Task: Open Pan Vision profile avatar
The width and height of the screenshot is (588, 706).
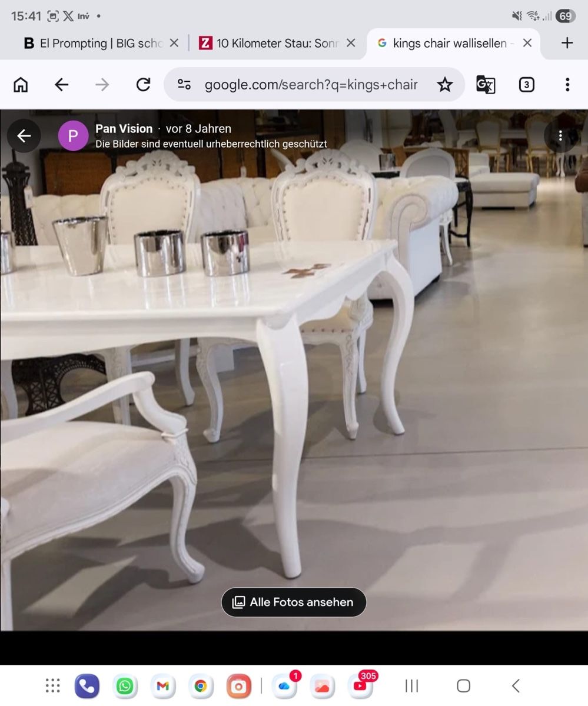Action: (73, 136)
